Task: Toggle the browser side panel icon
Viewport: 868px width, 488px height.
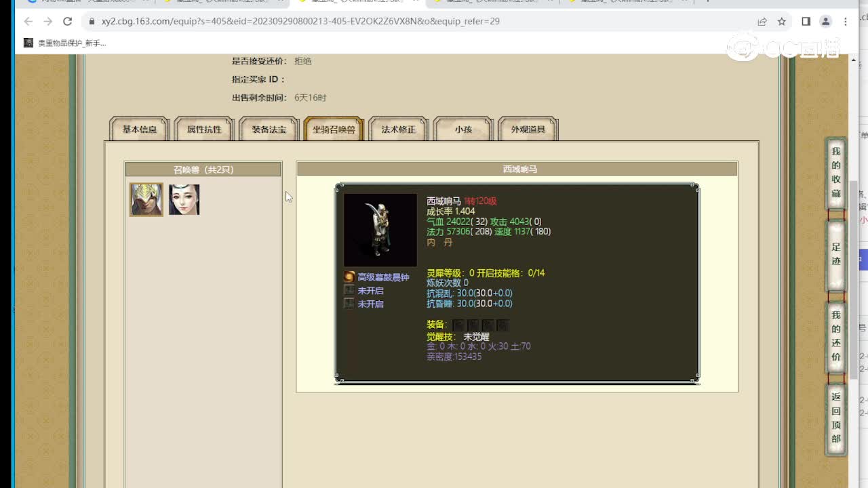Action: click(806, 21)
